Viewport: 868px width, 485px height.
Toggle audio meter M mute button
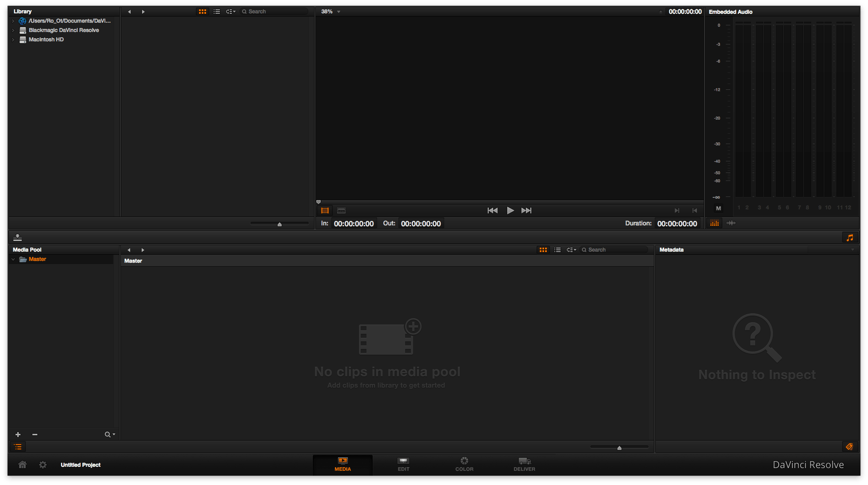(x=718, y=208)
